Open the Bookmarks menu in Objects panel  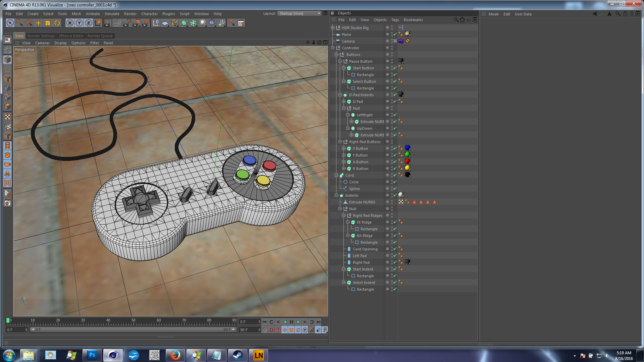[x=413, y=20]
